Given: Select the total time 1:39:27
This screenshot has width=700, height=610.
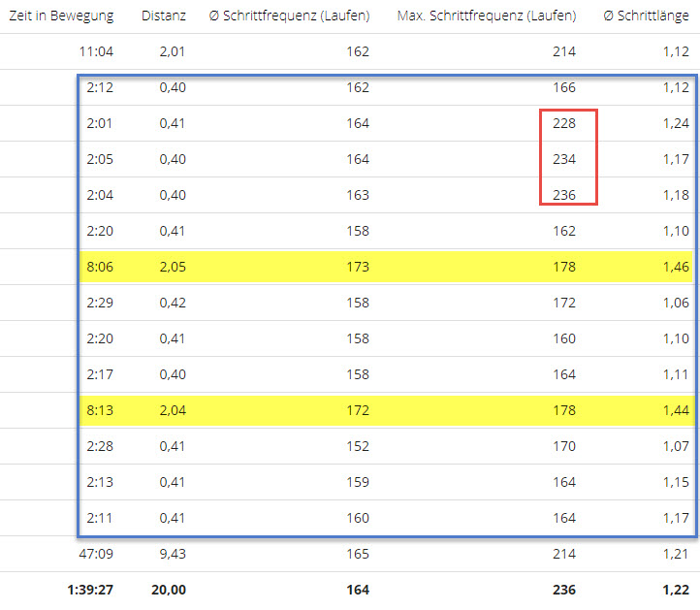Looking at the screenshot, I should point(89,590).
